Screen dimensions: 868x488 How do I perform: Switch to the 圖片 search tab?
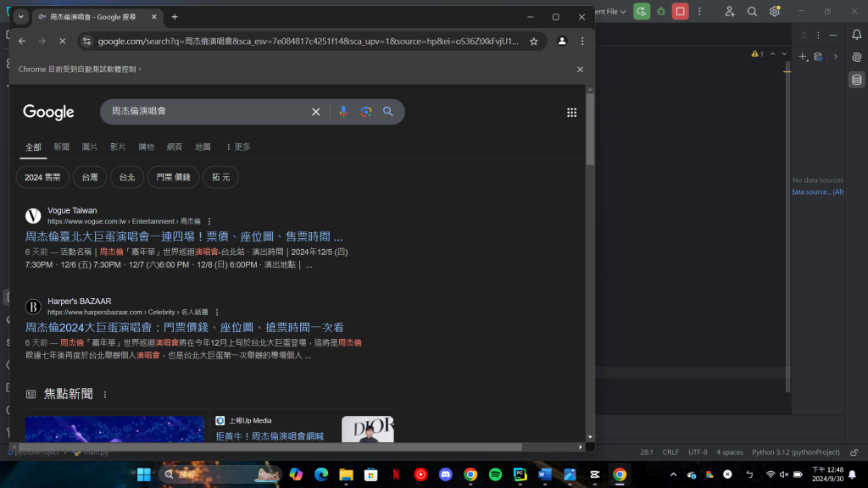(x=90, y=147)
